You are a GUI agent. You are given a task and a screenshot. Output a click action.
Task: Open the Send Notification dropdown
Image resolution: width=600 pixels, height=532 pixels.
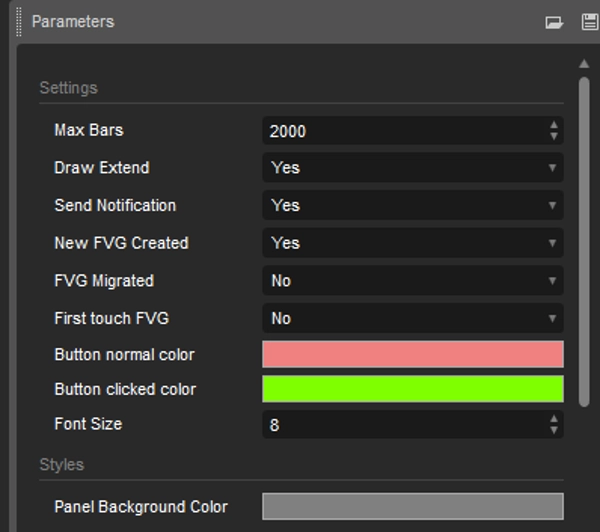pos(412,206)
